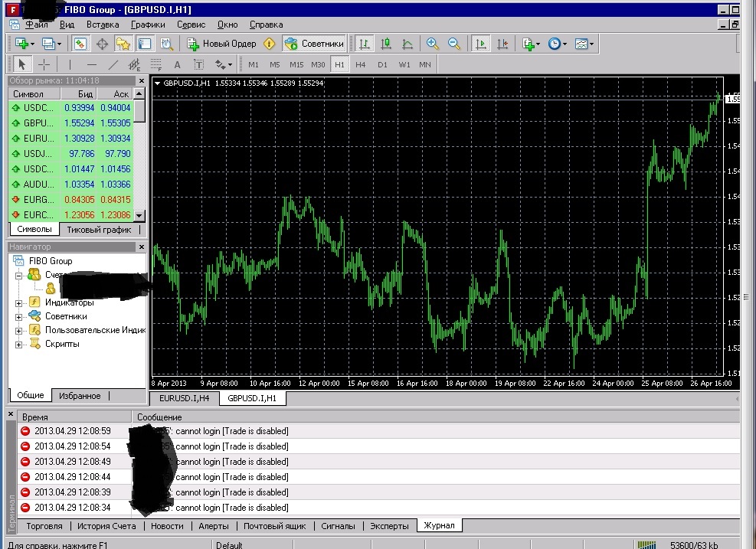Screen dimensions: 756x549
Task: Open the Periodicity clock dropdown arrow
Action: tap(565, 44)
